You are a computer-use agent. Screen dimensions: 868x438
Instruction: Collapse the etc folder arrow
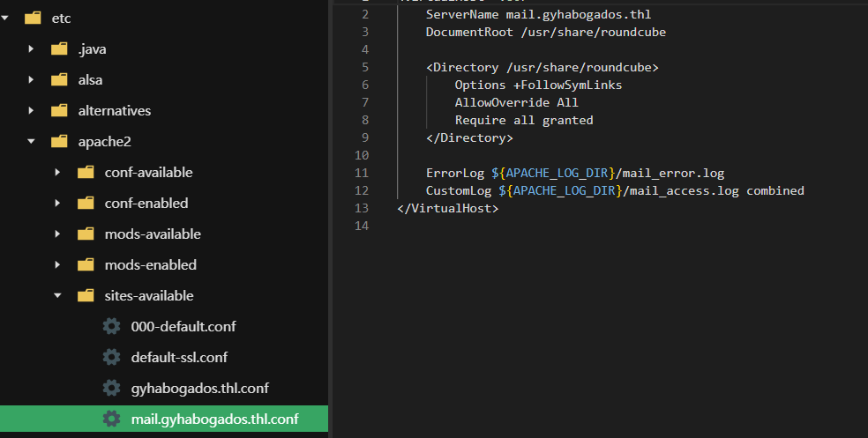pos(5,19)
